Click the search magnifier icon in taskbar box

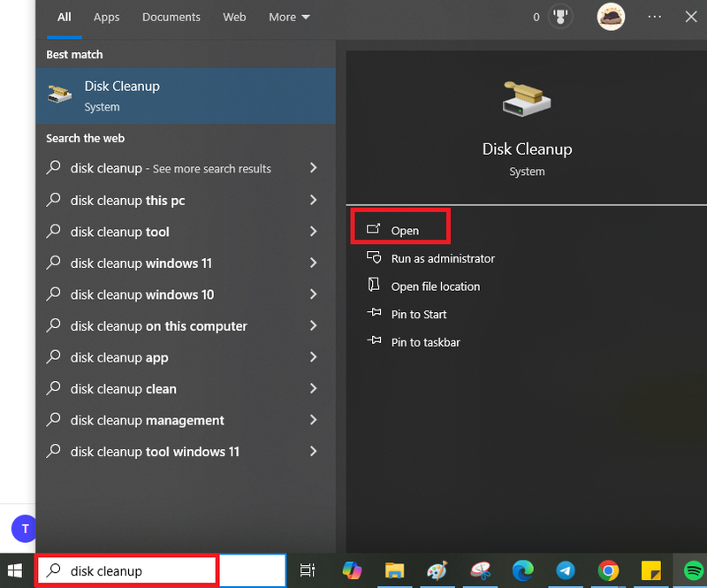click(54, 570)
